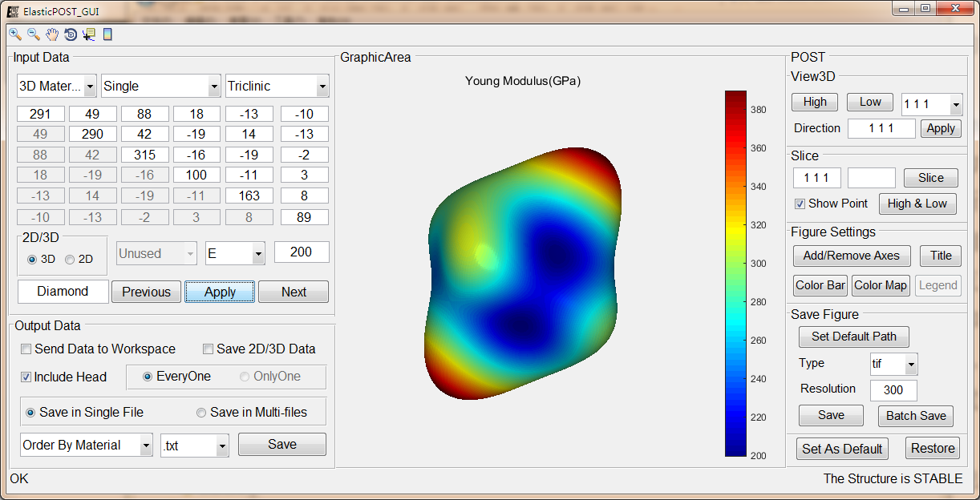
Task: Select the Zoom In tool
Action: [15, 34]
